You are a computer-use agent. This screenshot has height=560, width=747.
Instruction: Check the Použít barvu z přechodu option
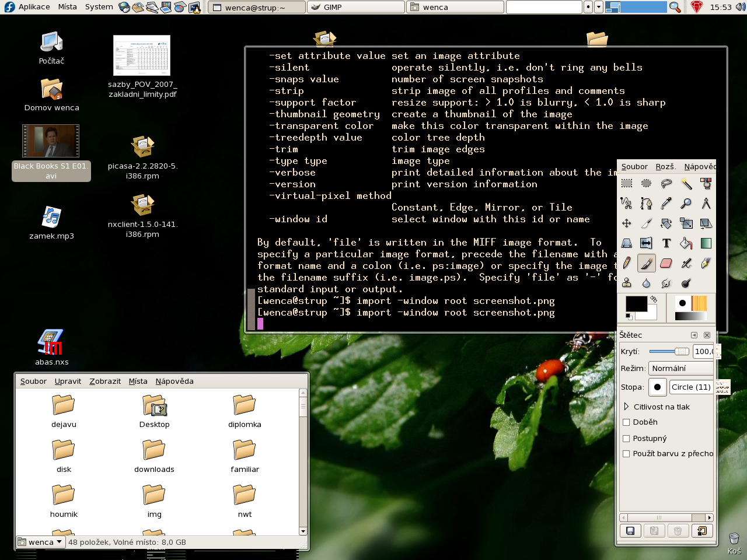tap(626, 454)
